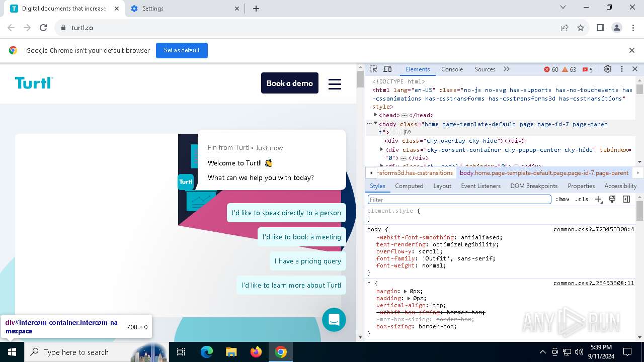
Task: Expand the padding shorthand property
Action: [x=410, y=298]
